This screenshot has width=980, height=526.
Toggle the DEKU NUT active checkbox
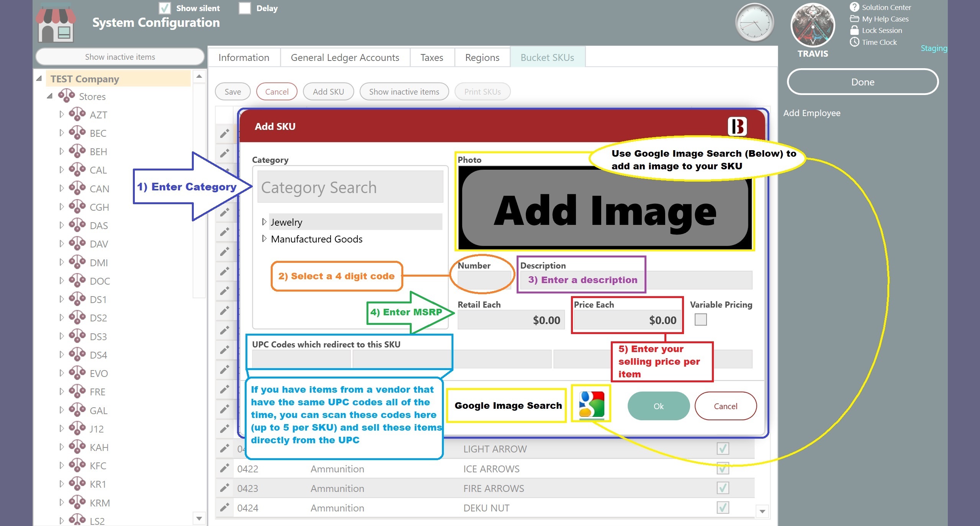pyautogui.click(x=723, y=507)
